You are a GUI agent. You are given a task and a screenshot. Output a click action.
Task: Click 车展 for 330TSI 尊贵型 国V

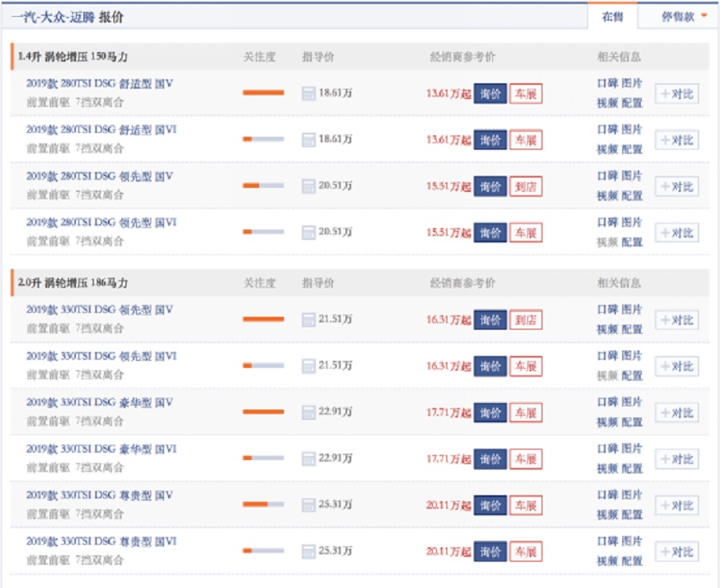click(x=526, y=506)
